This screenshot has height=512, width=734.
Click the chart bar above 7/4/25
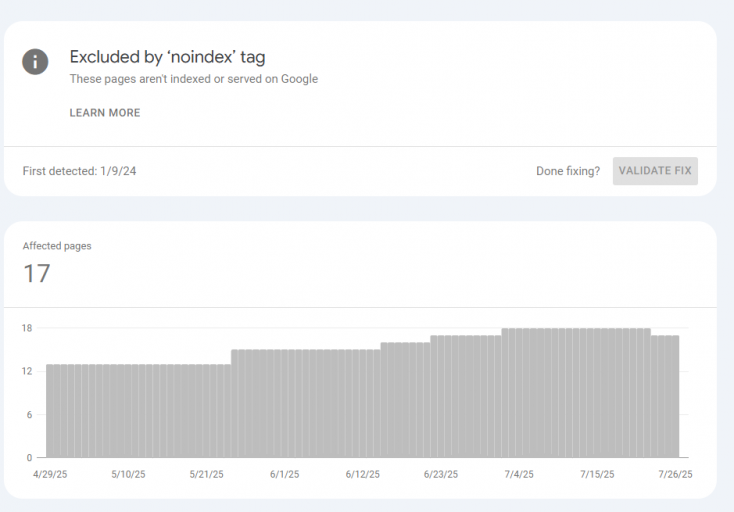(519, 393)
